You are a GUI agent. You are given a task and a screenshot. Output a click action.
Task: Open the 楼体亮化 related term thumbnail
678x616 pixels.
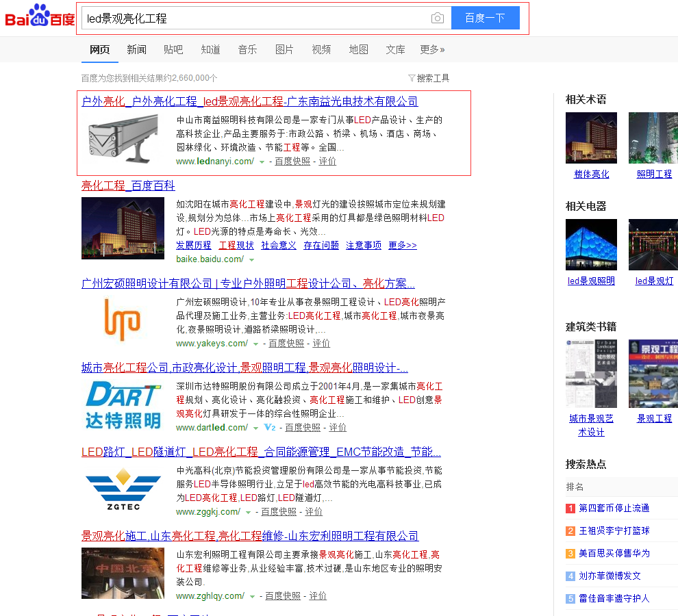591,138
